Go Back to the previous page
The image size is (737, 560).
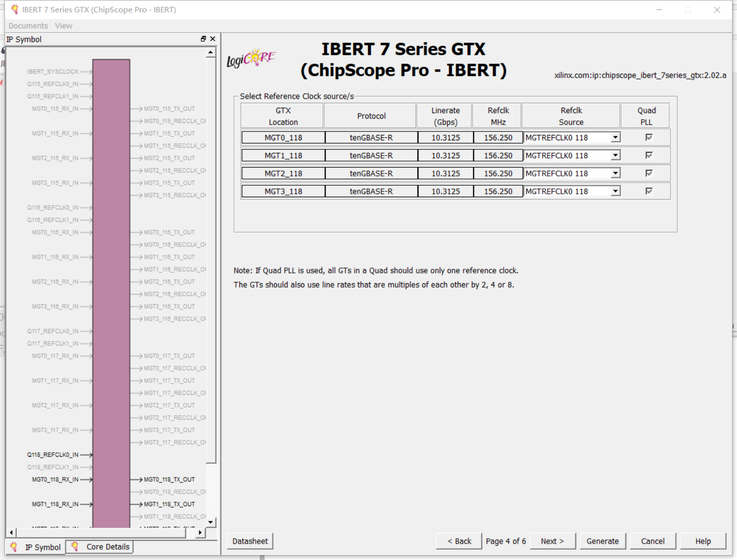click(x=459, y=541)
